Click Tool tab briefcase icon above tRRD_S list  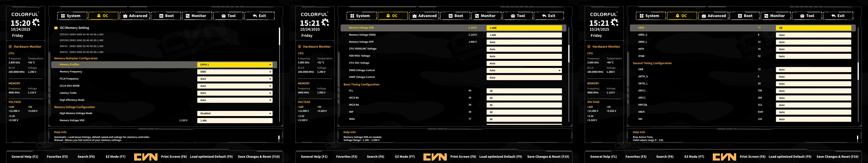click(802, 16)
